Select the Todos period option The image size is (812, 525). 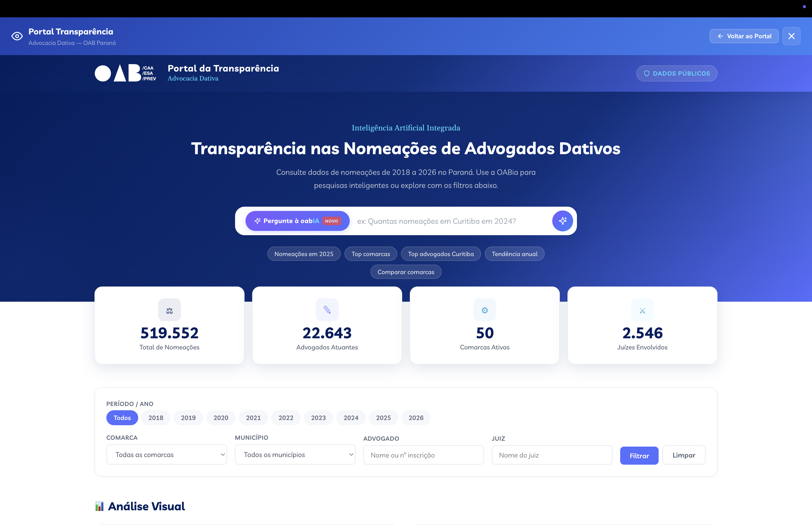click(x=122, y=418)
